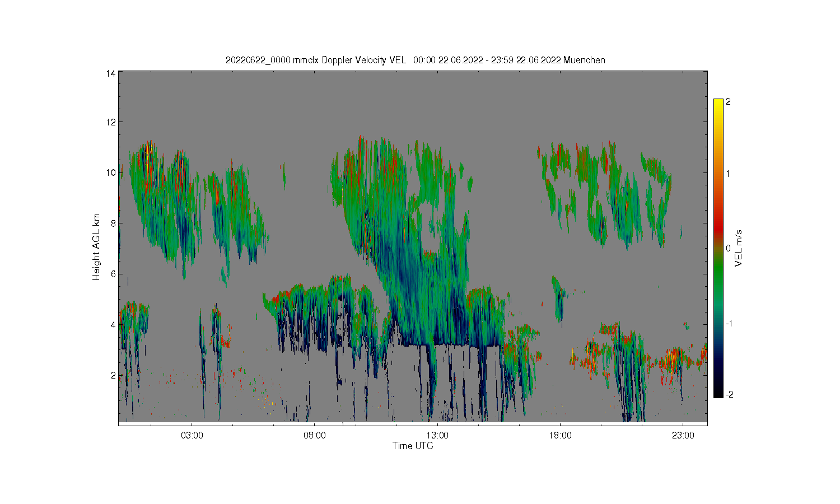Click the 23:00 time tick label
Screen dimensions: 840x504
tap(683, 436)
